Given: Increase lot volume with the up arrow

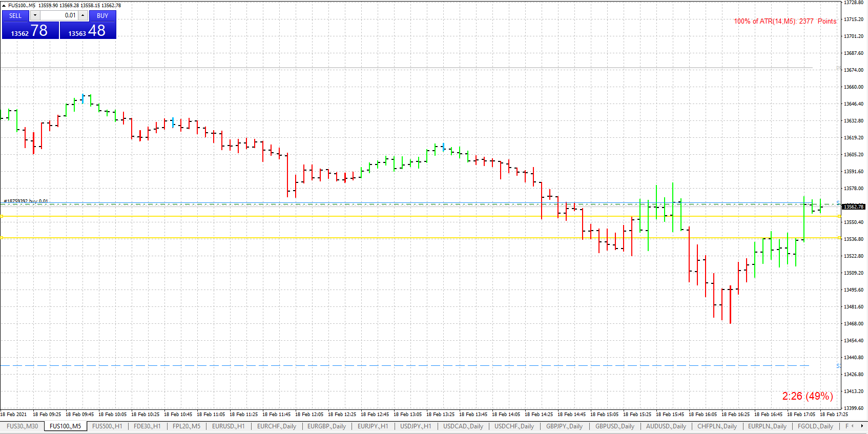Looking at the screenshot, I should tap(82, 15).
